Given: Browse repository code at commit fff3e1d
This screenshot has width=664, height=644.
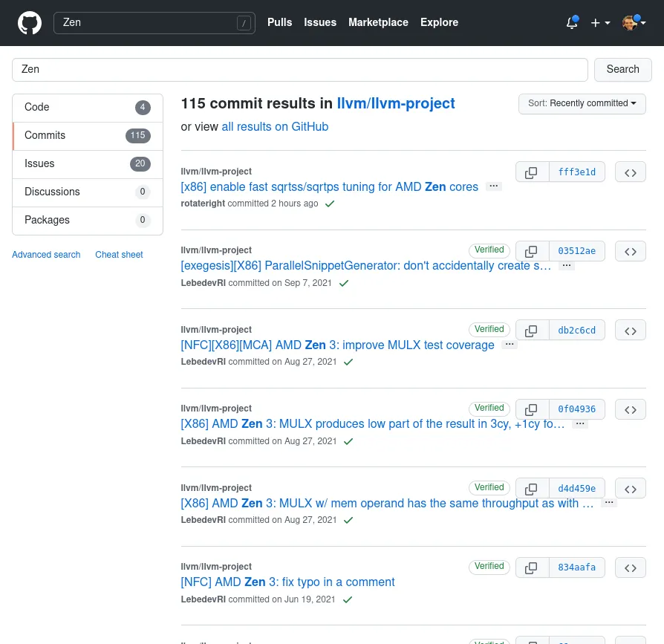Looking at the screenshot, I should pos(631,172).
